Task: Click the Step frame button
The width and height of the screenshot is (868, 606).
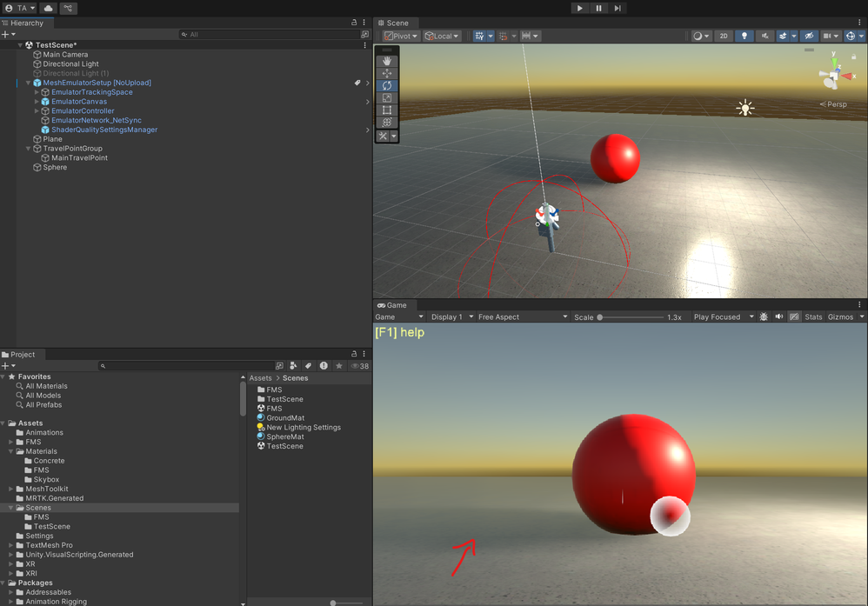Action: pos(618,8)
